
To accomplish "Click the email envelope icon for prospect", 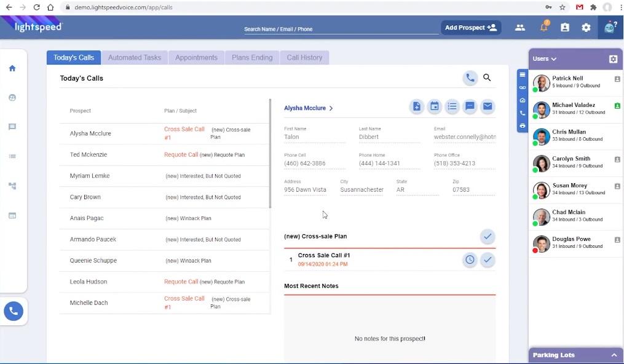I will [488, 106].
